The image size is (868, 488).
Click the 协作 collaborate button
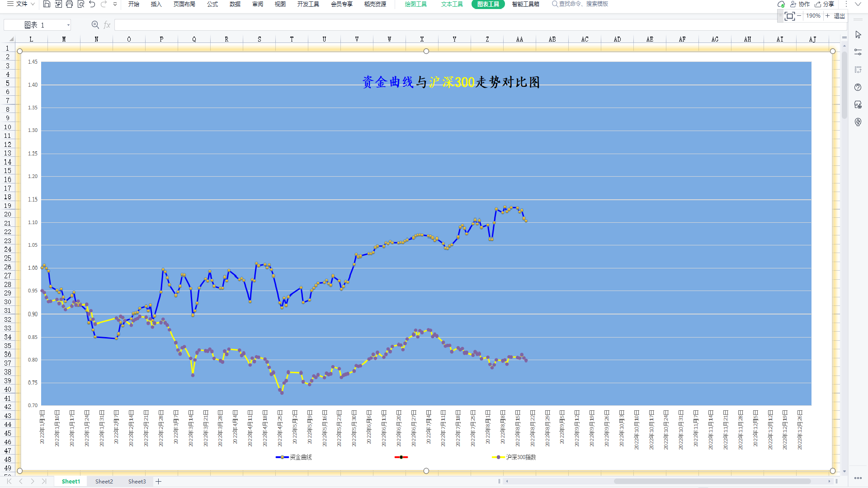[x=800, y=4]
